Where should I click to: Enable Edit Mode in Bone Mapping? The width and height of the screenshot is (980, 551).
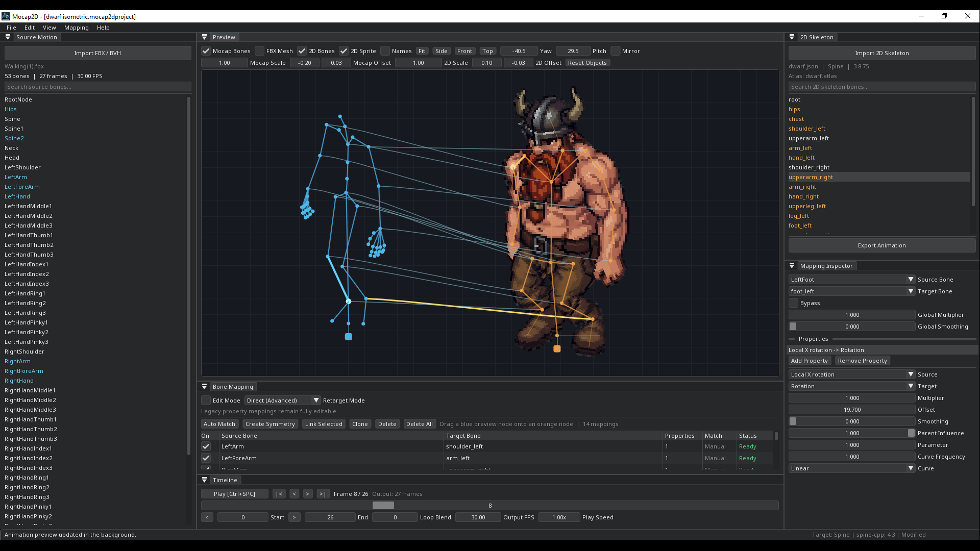click(x=206, y=400)
